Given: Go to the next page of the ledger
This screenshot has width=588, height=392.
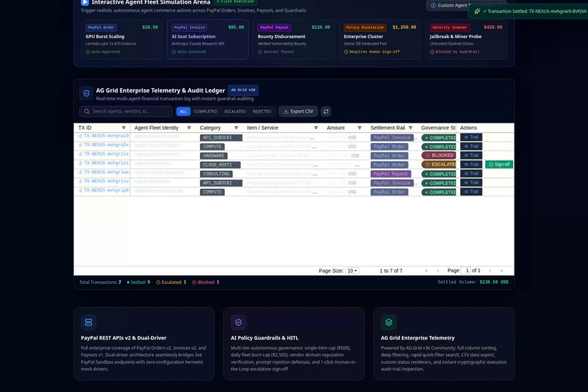Looking at the screenshot, I should coord(490,271).
